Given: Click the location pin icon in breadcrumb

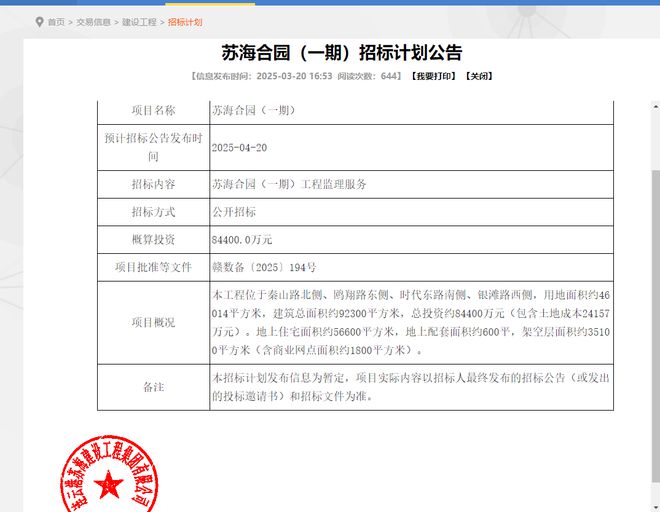Looking at the screenshot, I should [x=39, y=22].
